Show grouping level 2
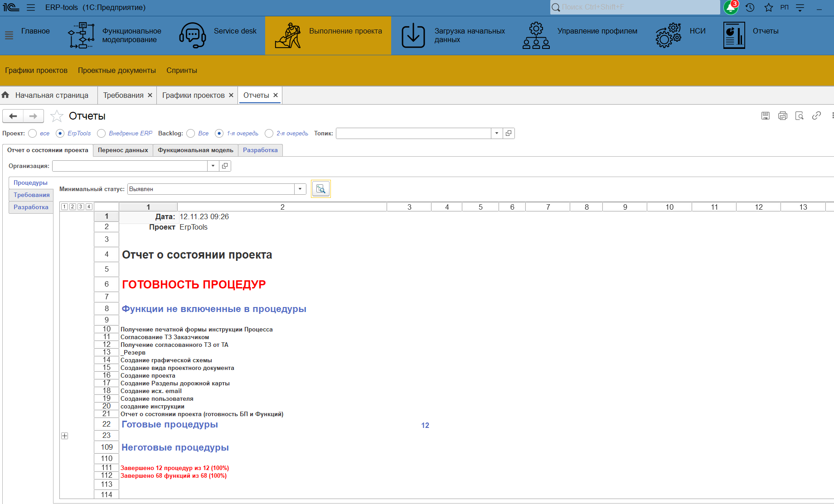Viewport: 834px width, 504px height. coord(73,206)
